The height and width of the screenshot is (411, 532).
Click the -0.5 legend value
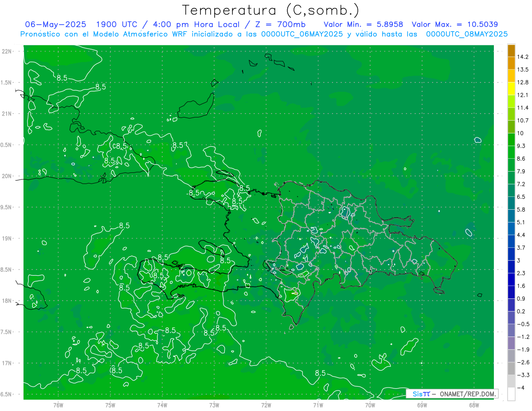click(x=523, y=324)
